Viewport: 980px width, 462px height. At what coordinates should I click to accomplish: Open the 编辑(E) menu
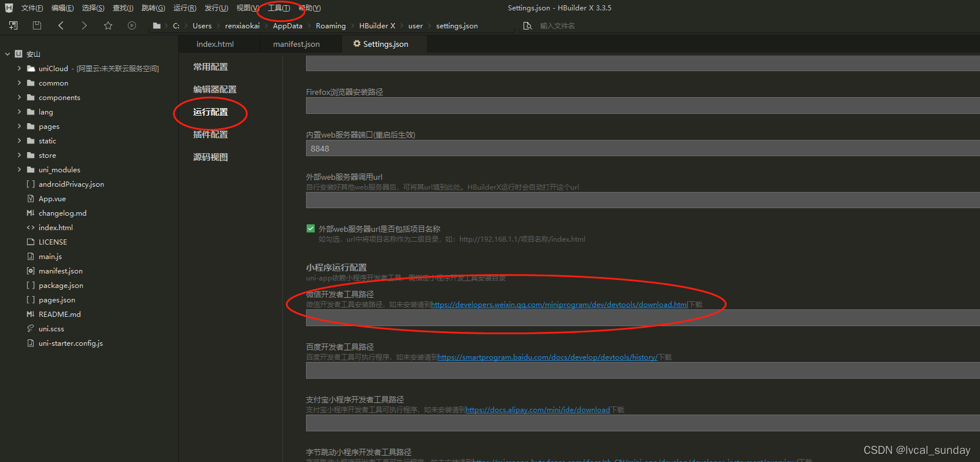click(62, 8)
